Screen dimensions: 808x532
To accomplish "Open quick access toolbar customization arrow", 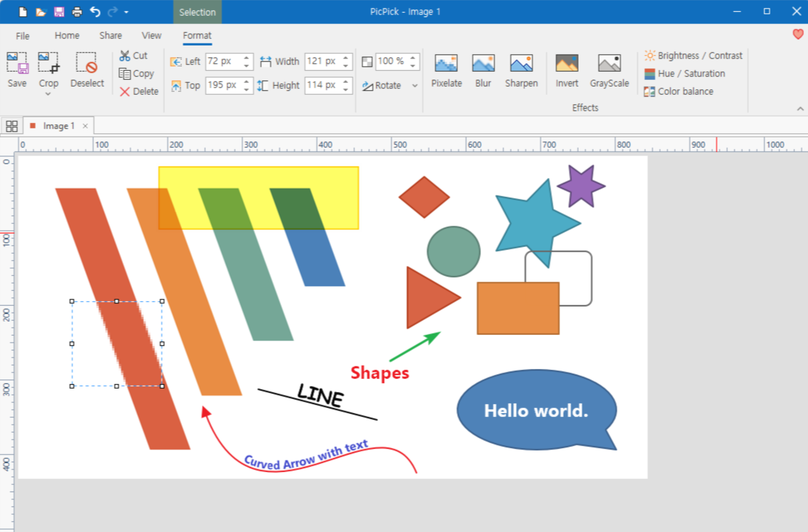I will pos(126,12).
